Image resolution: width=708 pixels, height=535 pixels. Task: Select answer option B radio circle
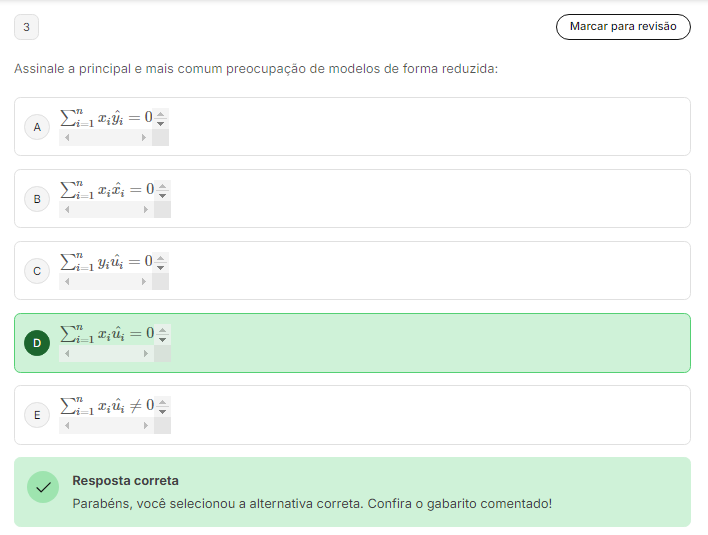[37, 199]
